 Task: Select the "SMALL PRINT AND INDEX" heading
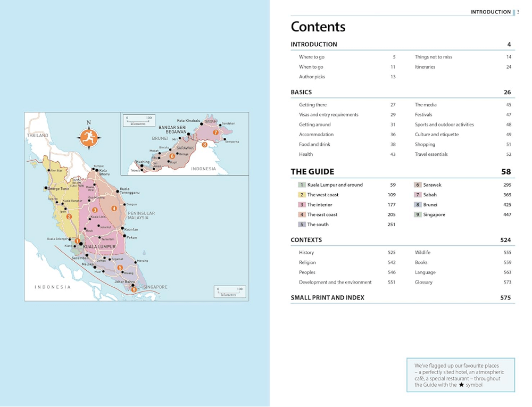[327, 297]
